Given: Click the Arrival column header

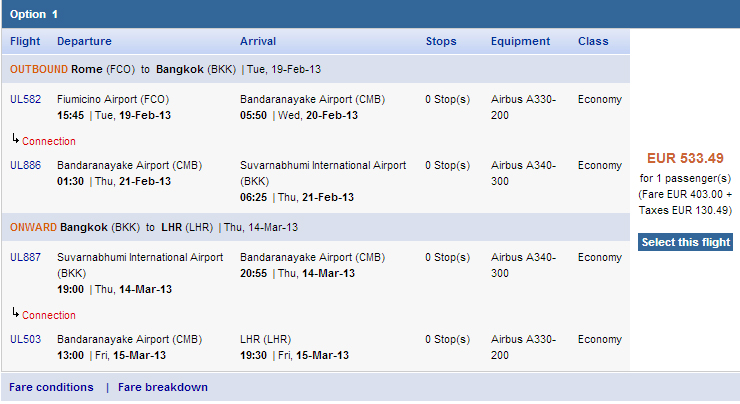Looking at the screenshot, I should [258, 41].
